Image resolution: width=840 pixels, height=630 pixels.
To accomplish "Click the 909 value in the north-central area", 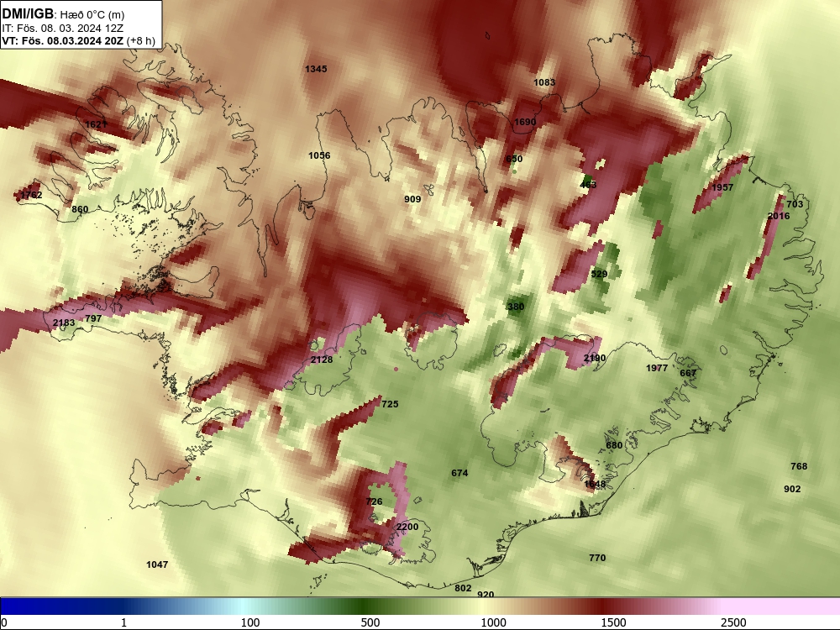I will coord(412,199).
